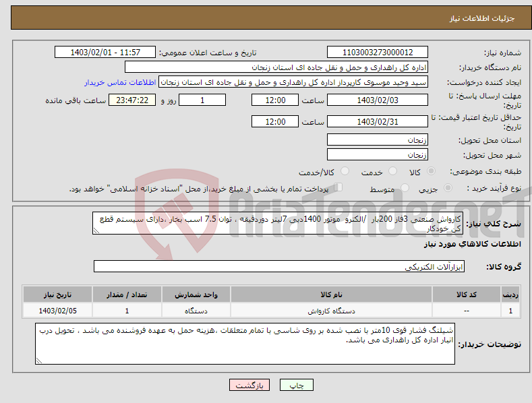This screenshot has height=403, width=532.
Task: Select the خدمت radio button
Action: click(x=392, y=171)
